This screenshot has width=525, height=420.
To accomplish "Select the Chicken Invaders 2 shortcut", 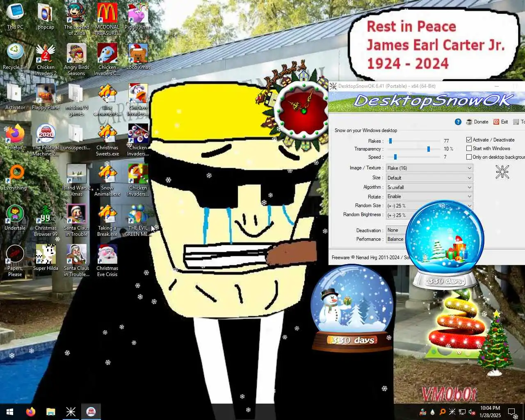I will [46, 60].
